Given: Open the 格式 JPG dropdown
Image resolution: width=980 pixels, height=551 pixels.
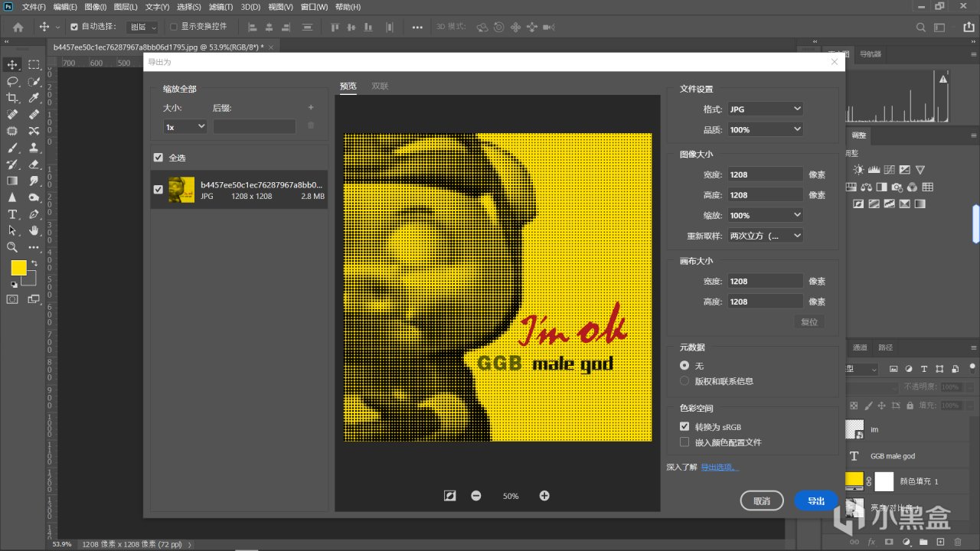Looking at the screenshot, I should coord(764,109).
